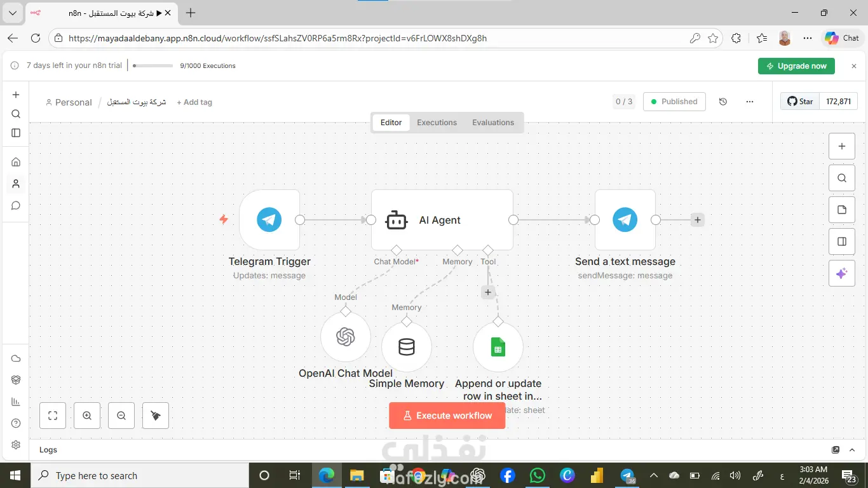This screenshot has height=488, width=868.
Task: Add a tool under the AI Agent
Action: point(488,292)
